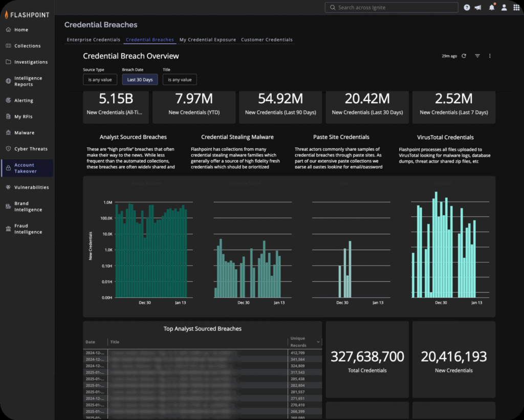Open the Vulnerabilities label

pyautogui.click(x=31, y=187)
